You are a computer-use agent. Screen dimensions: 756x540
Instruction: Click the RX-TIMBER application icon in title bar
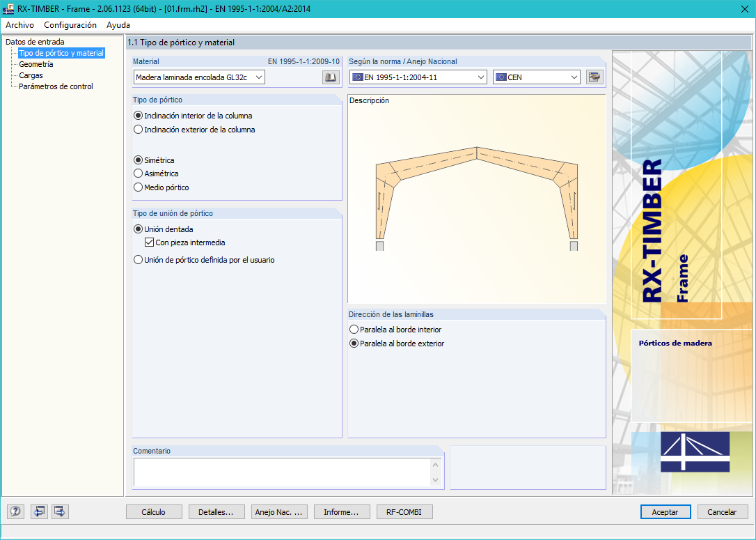pyautogui.click(x=9, y=10)
